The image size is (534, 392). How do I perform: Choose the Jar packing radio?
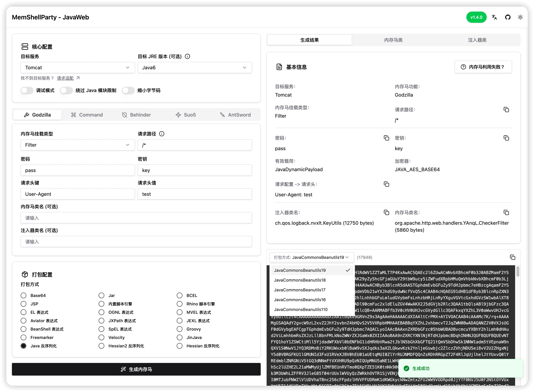click(101, 296)
